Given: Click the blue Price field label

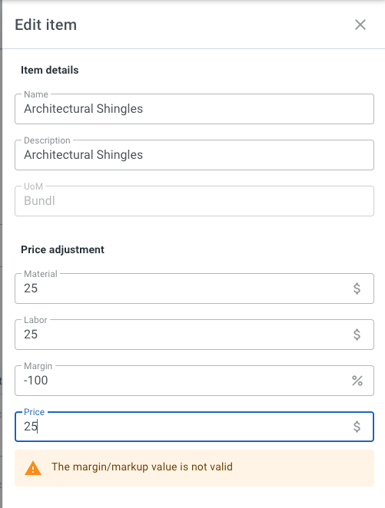Looking at the screenshot, I should tap(34, 412).
